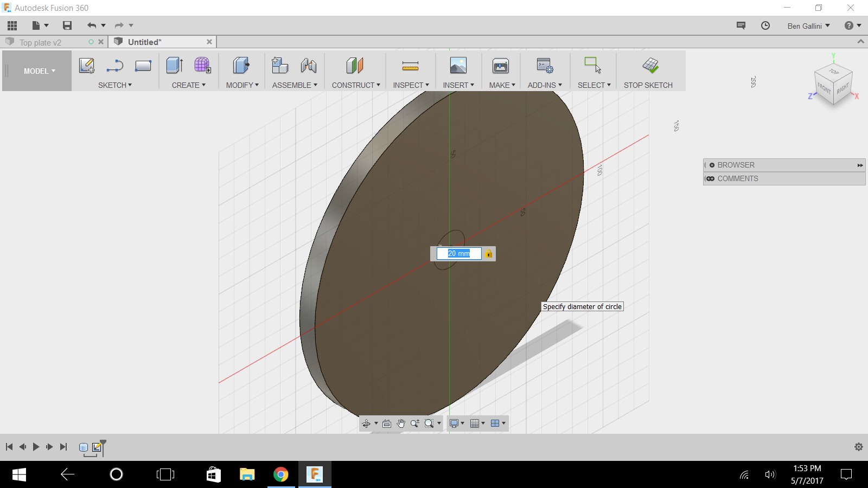The height and width of the screenshot is (488, 868).
Task: Open the undo history dropdown arrow
Action: (x=103, y=25)
